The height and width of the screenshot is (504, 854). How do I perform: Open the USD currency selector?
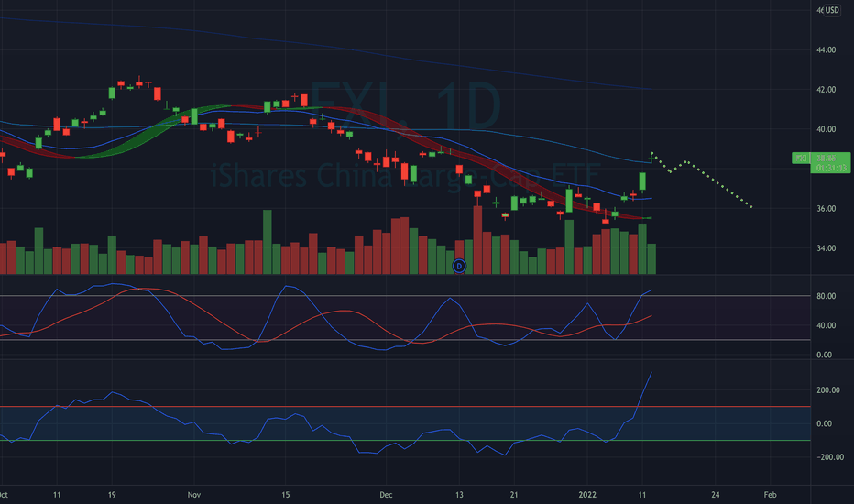coord(832,10)
